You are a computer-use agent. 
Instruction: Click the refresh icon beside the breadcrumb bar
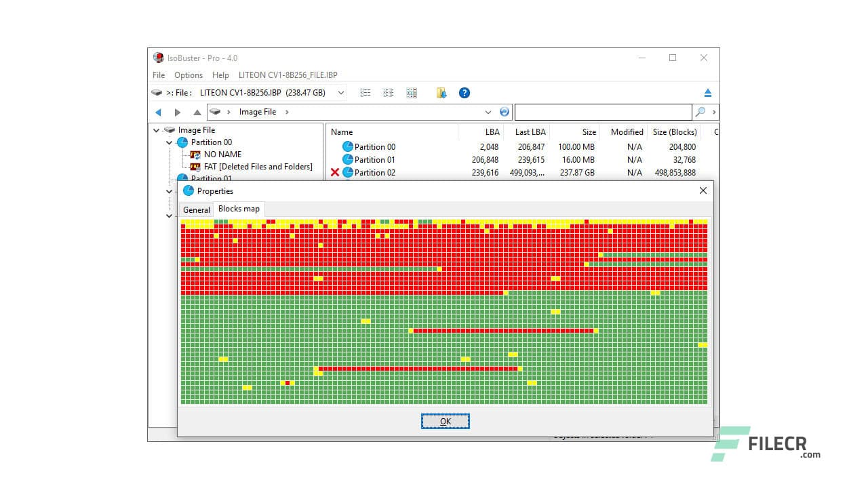tap(504, 112)
